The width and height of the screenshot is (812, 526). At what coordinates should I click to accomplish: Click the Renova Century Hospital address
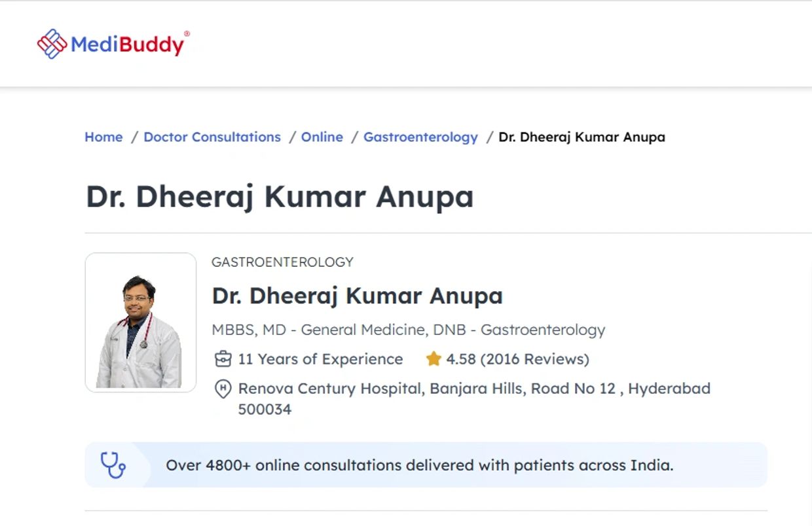[474, 398]
